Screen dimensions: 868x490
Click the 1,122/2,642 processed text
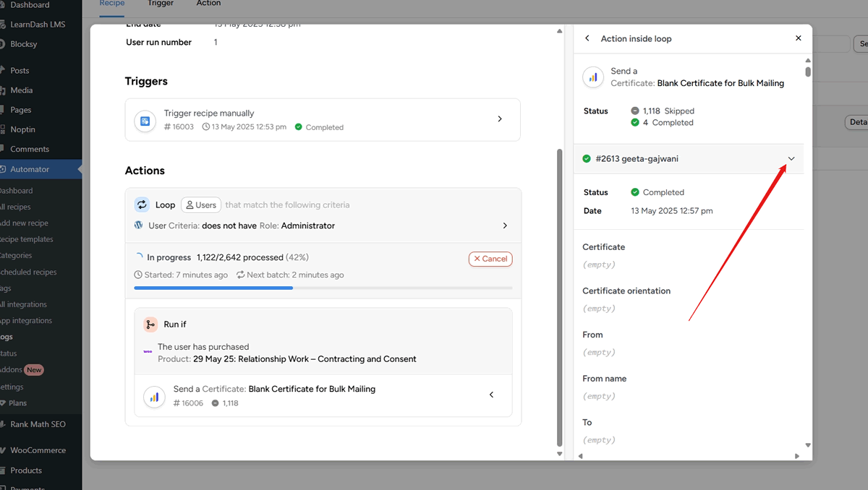[239, 257]
